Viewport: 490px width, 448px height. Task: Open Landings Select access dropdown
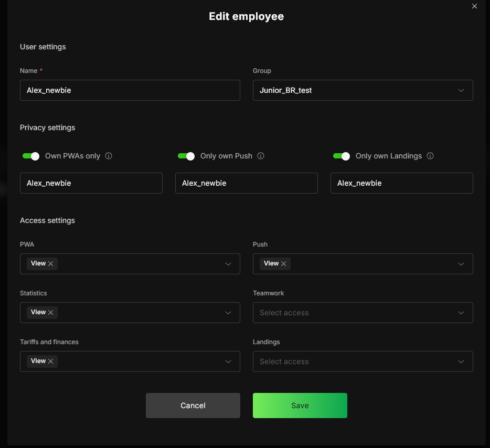click(363, 361)
